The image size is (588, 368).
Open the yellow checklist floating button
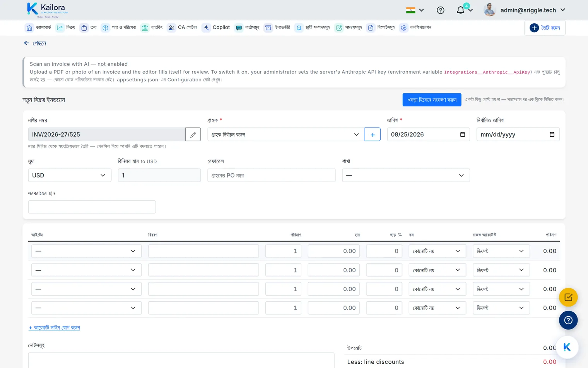(568, 297)
